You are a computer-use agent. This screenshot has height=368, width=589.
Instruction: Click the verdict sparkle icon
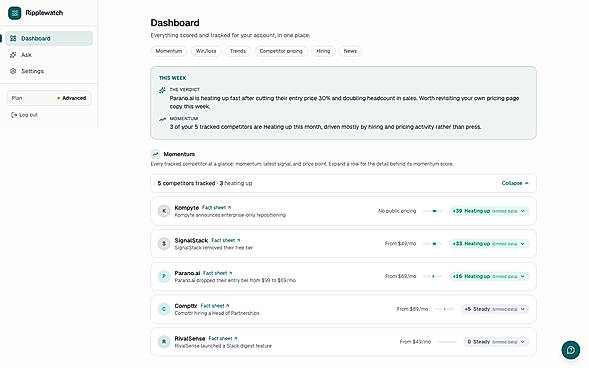[162, 90]
